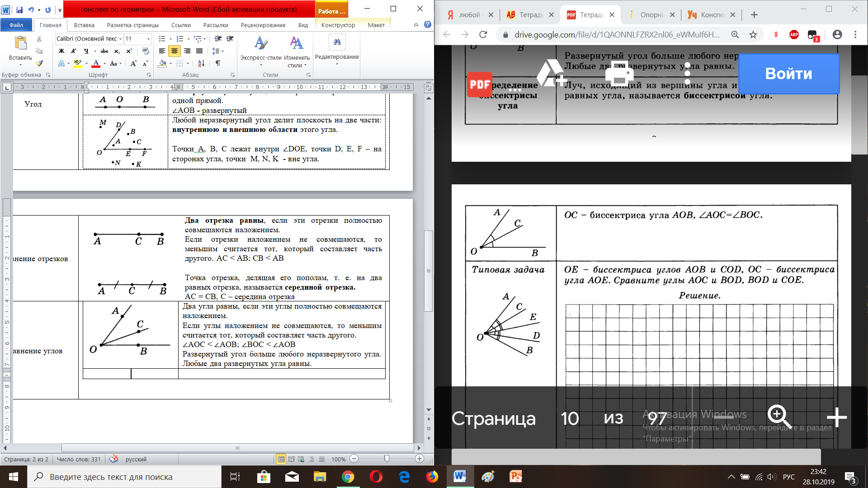Click Windows taskbar search box

(x=124, y=477)
